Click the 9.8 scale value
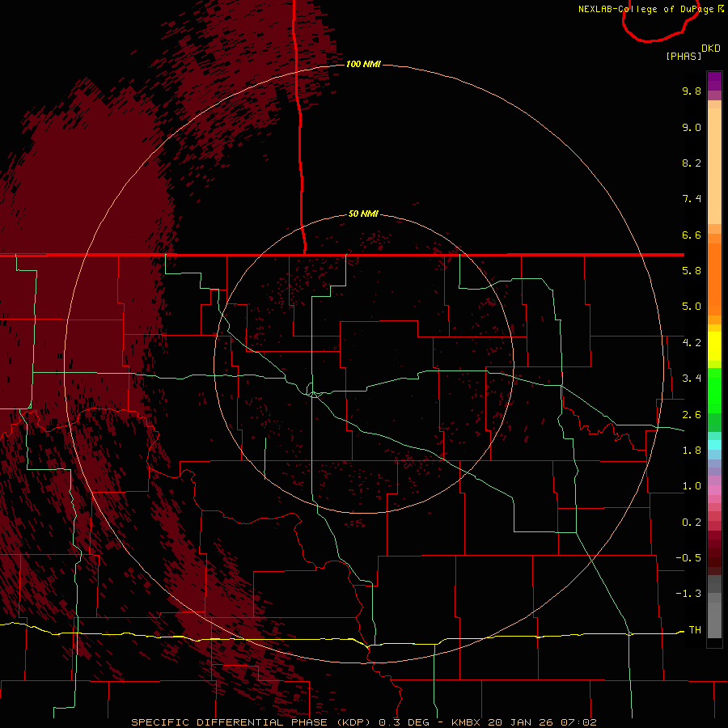Image resolution: width=728 pixels, height=728 pixels. coord(692,91)
